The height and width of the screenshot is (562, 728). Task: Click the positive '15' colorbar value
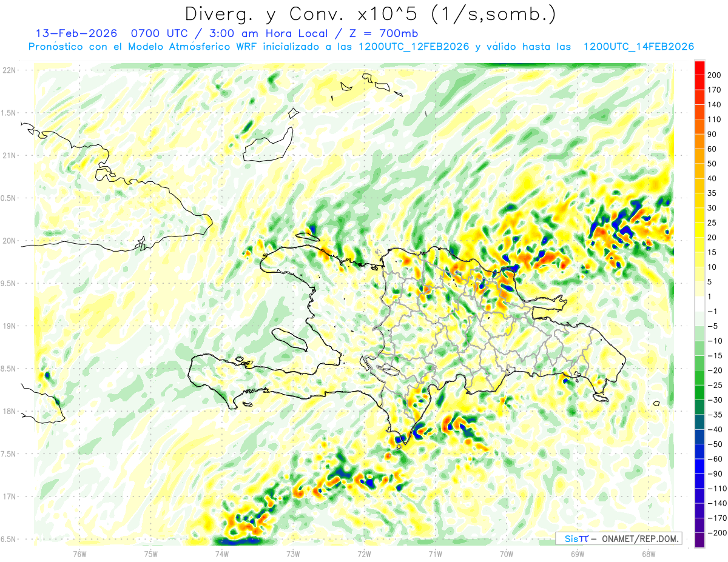click(713, 252)
